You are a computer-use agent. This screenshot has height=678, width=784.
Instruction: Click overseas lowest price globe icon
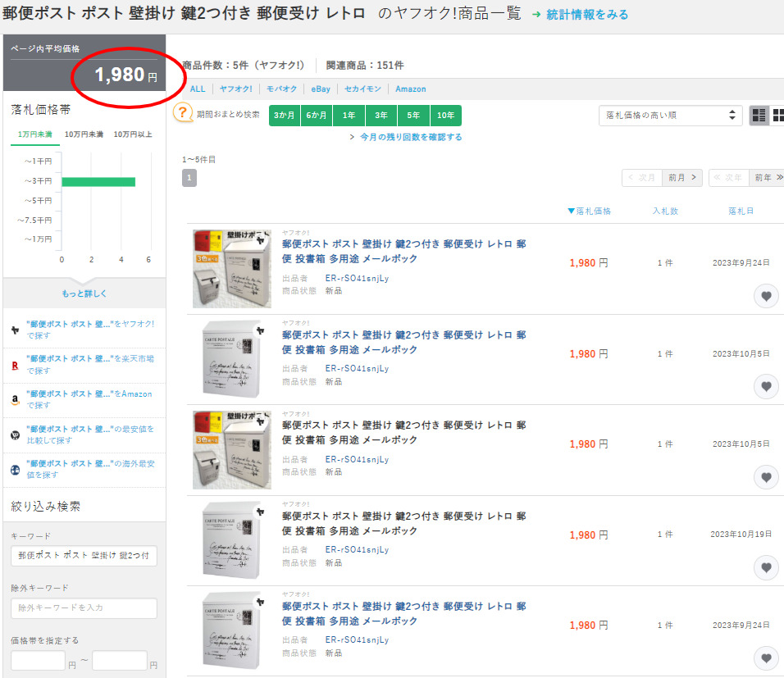(16, 470)
